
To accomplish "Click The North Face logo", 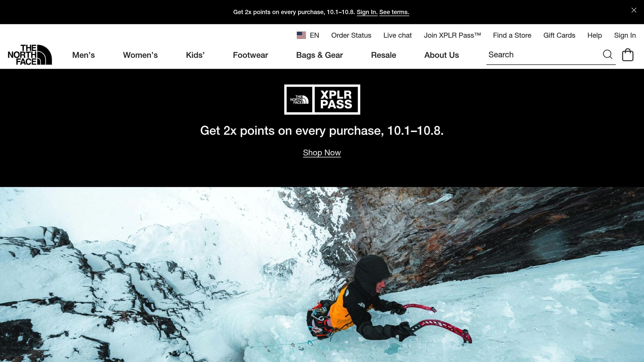I will coord(30,55).
